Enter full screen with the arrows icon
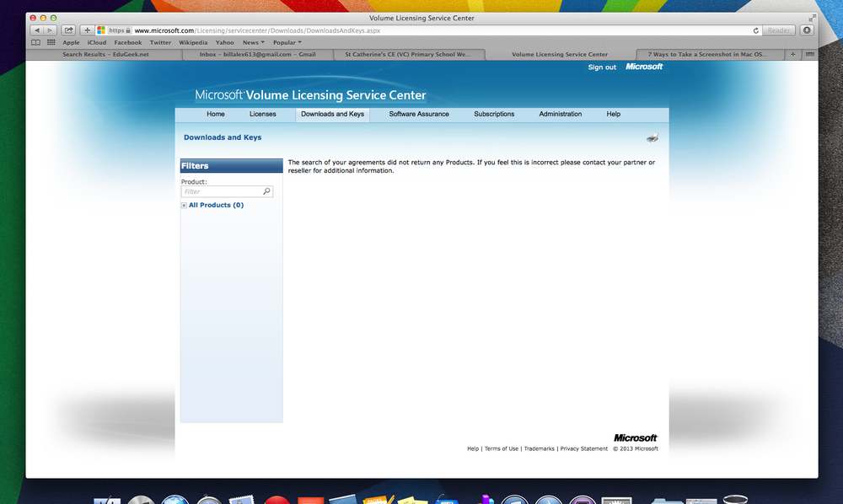The image size is (843, 504). pos(812,19)
